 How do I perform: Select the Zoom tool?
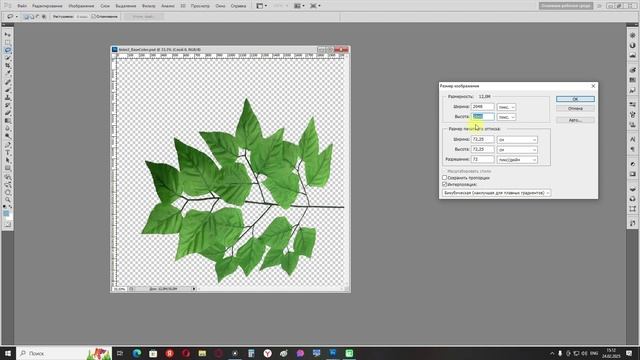click(8, 200)
